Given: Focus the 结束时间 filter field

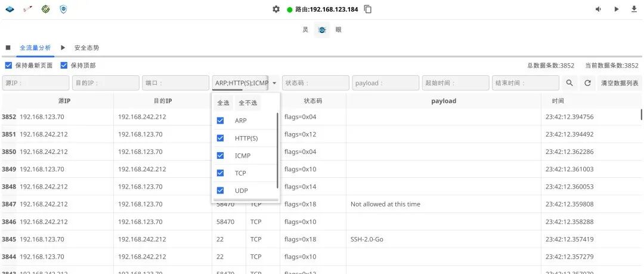Looking at the screenshot, I should click(526, 83).
